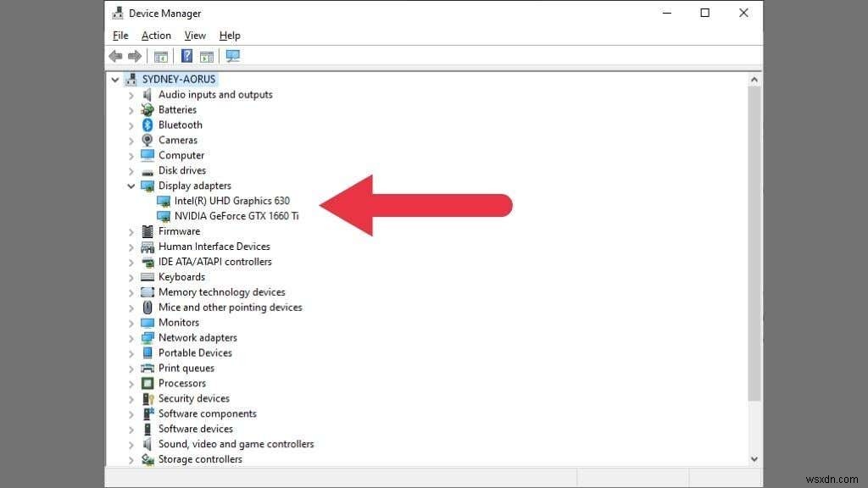Viewport: 868px width, 488px height.
Task: Click the Batteries category icon
Action: pos(147,109)
